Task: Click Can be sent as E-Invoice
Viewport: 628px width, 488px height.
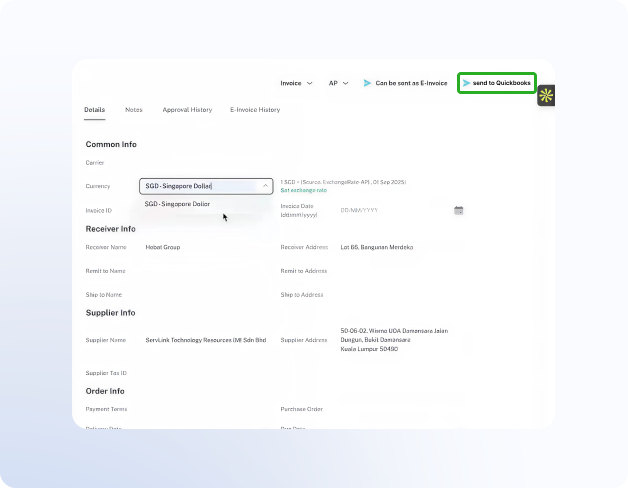Action: point(411,83)
